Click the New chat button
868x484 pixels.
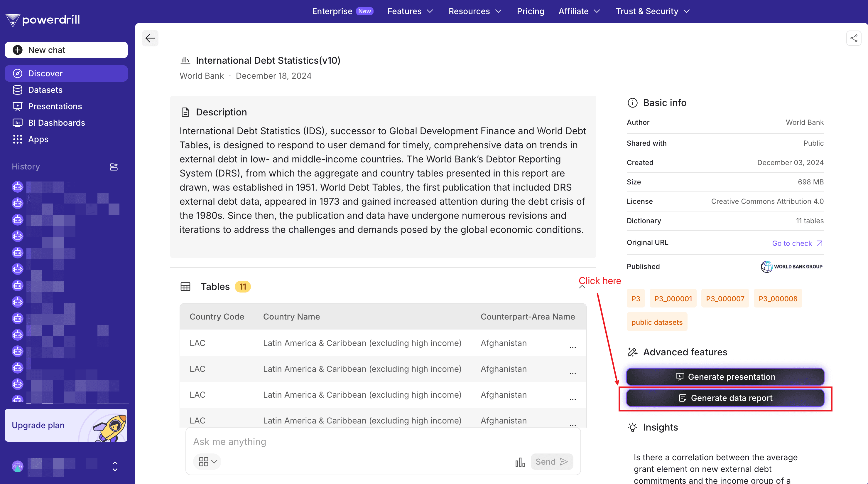(66, 50)
